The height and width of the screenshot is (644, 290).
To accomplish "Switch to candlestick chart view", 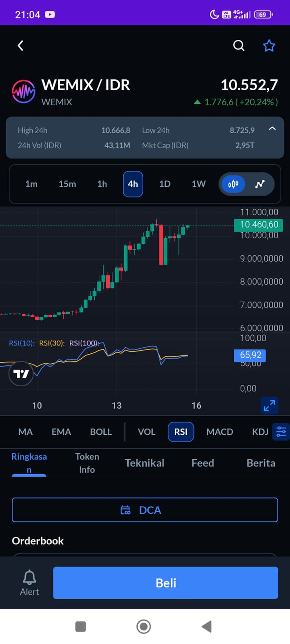I will (x=233, y=184).
